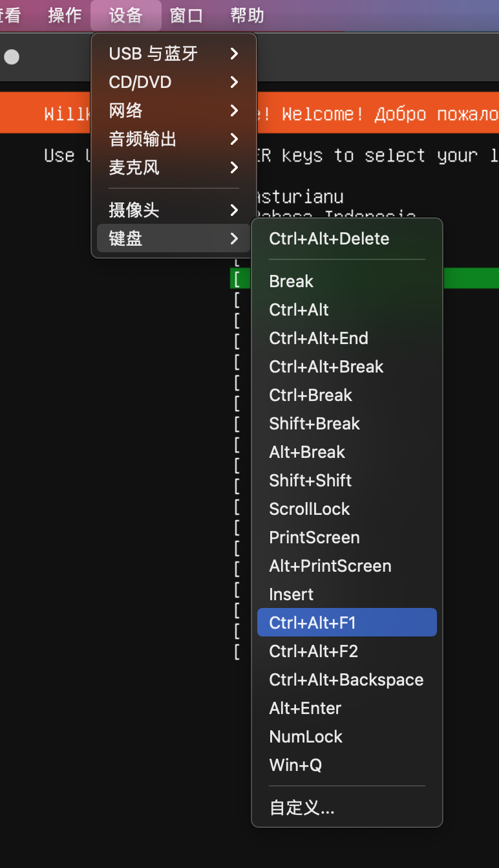The height and width of the screenshot is (868, 499).
Task: Select Ctrl+Alt+F1 keyboard shortcut
Action: [313, 623]
